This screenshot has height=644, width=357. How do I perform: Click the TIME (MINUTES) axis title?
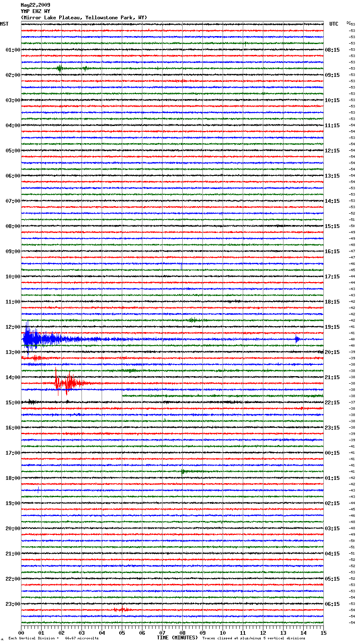click(177, 638)
